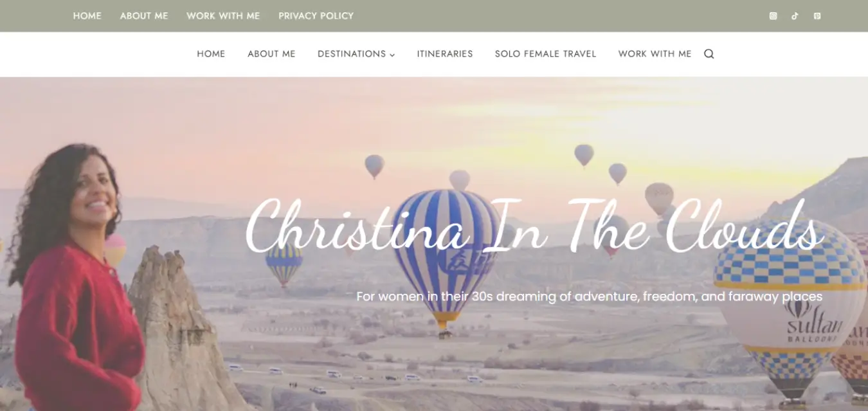Open the TikTok social icon
This screenshot has height=411, width=868.
795,16
